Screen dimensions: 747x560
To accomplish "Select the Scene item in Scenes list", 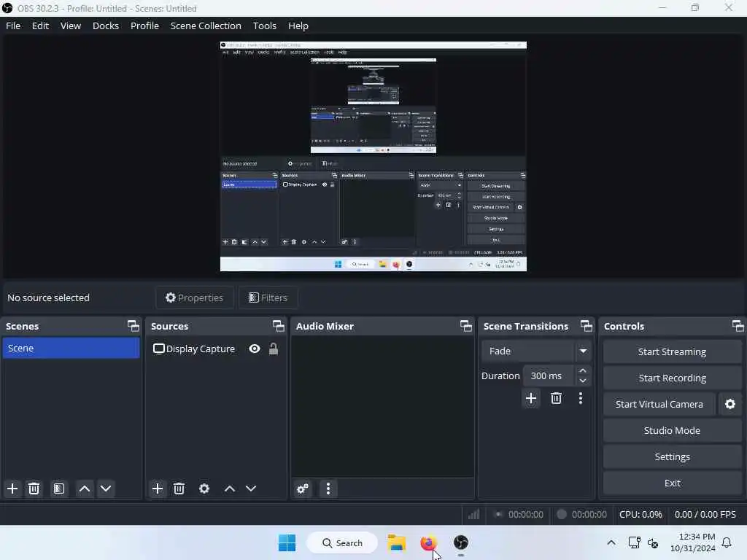I will [71, 348].
